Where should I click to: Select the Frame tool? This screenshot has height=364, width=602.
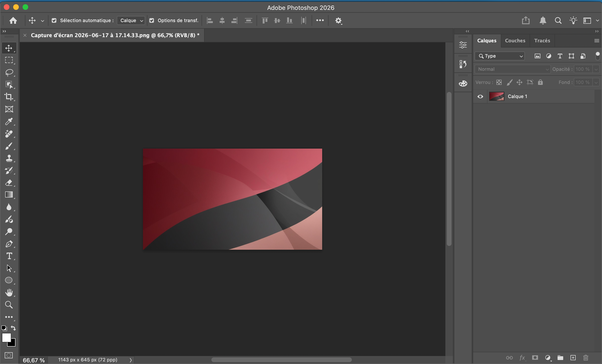pos(9,109)
